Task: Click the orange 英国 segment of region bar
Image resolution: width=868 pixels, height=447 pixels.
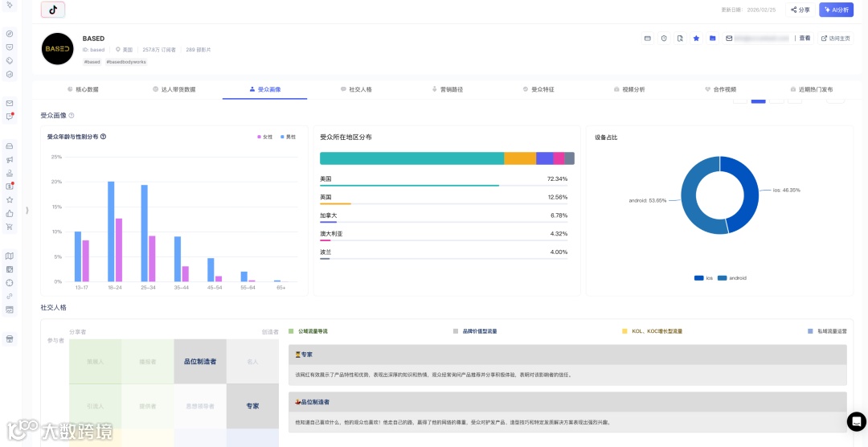Action: [520, 158]
